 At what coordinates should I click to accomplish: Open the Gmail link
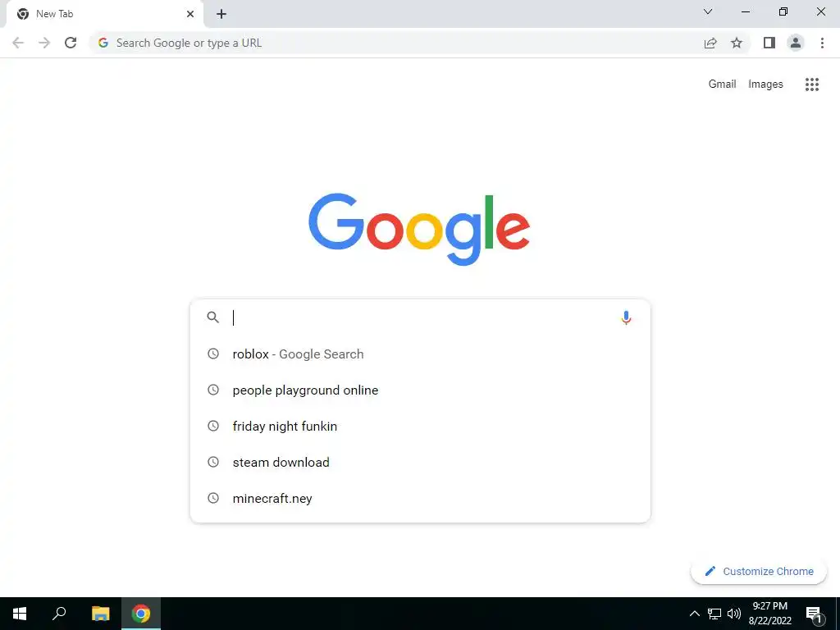pos(722,84)
